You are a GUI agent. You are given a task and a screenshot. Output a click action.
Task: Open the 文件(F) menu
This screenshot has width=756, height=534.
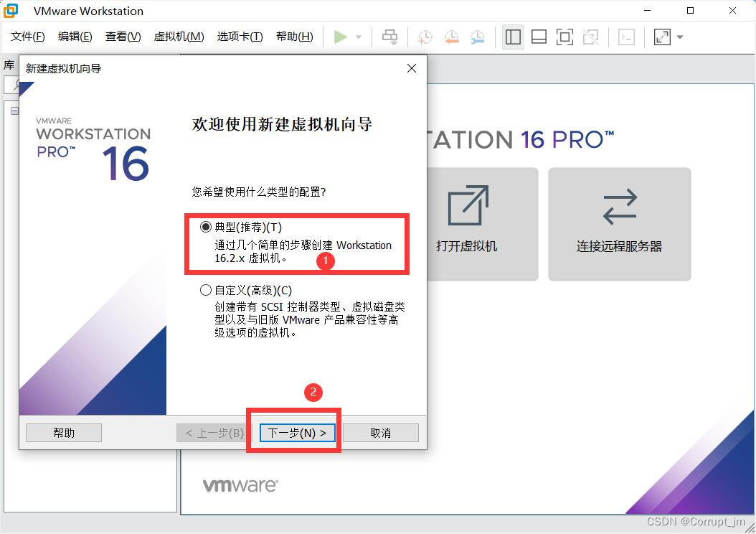coord(27,37)
